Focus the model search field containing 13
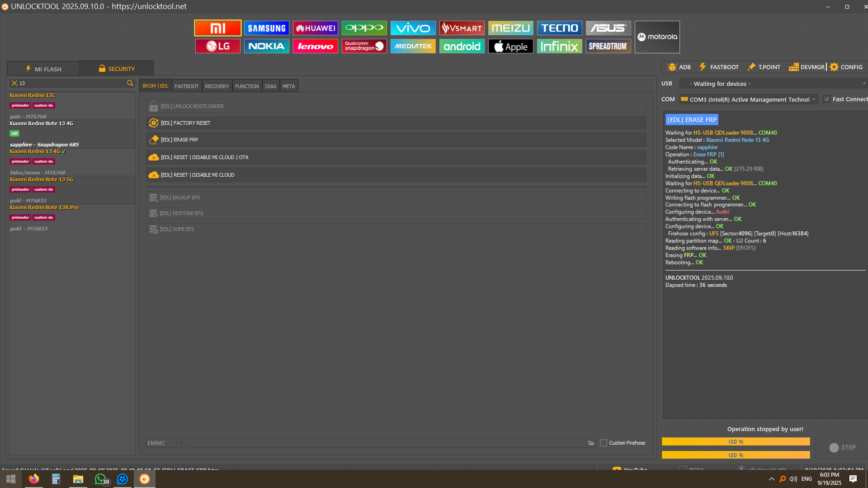 [x=72, y=83]
